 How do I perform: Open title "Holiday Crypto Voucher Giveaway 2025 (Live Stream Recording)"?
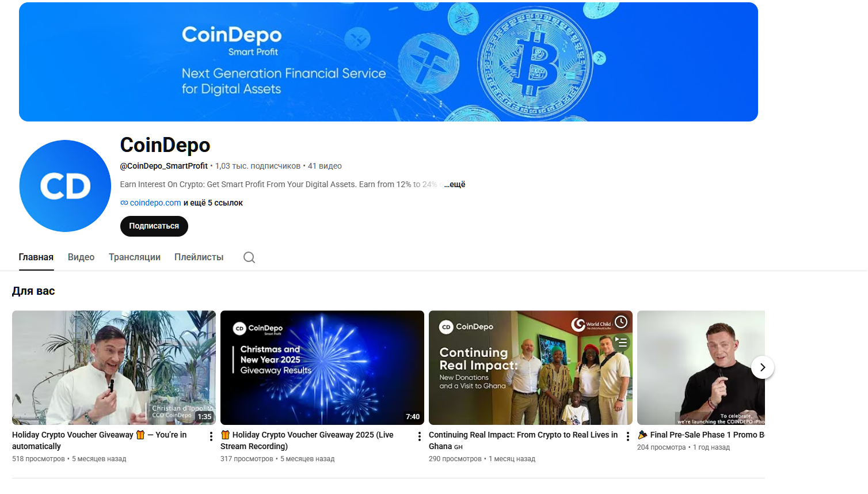(x=307, y=440)
